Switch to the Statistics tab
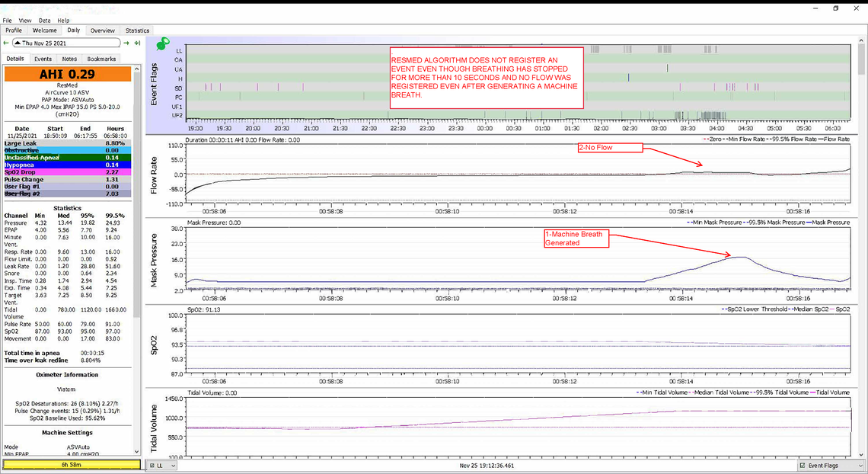 [137, 30]
